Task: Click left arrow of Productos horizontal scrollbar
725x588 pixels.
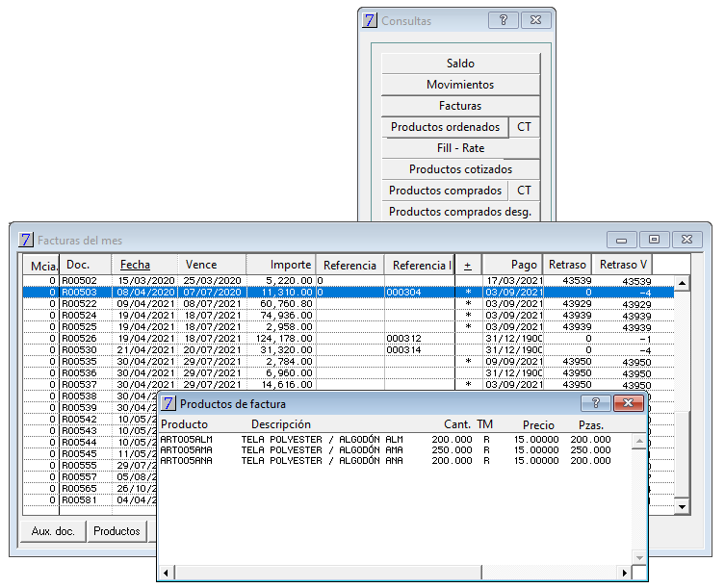Action: 166,574
